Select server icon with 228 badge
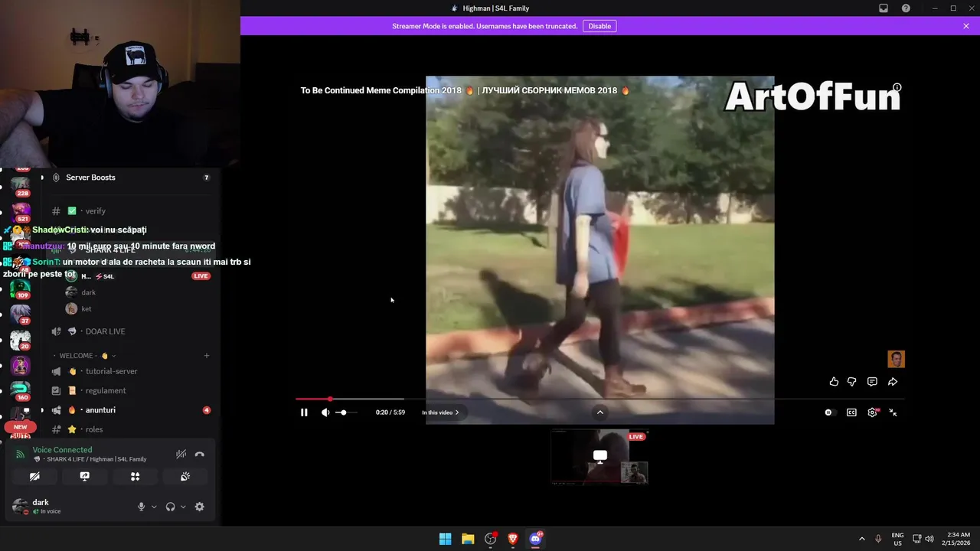The width and height of the screenshot is (980, 551). (x=20, y=185)
